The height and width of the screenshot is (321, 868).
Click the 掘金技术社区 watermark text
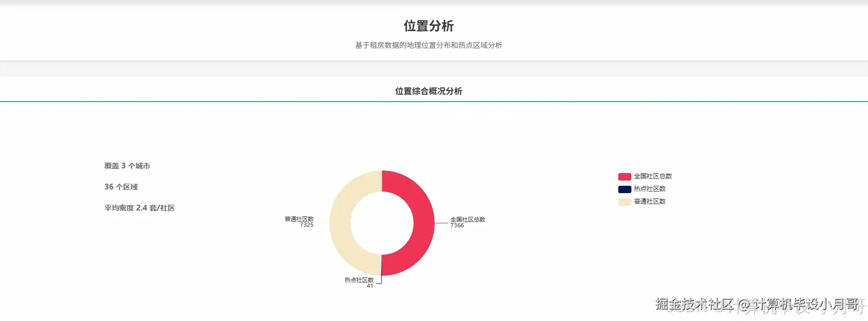[x=694, y=304]
